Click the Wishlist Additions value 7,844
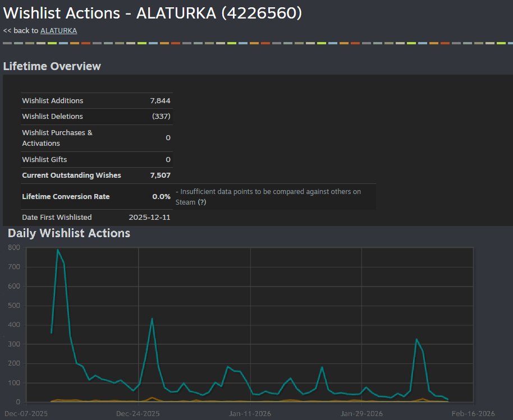The height and width of the screenshot is (420, 513). pyautogui.click(x=161, y=100)
